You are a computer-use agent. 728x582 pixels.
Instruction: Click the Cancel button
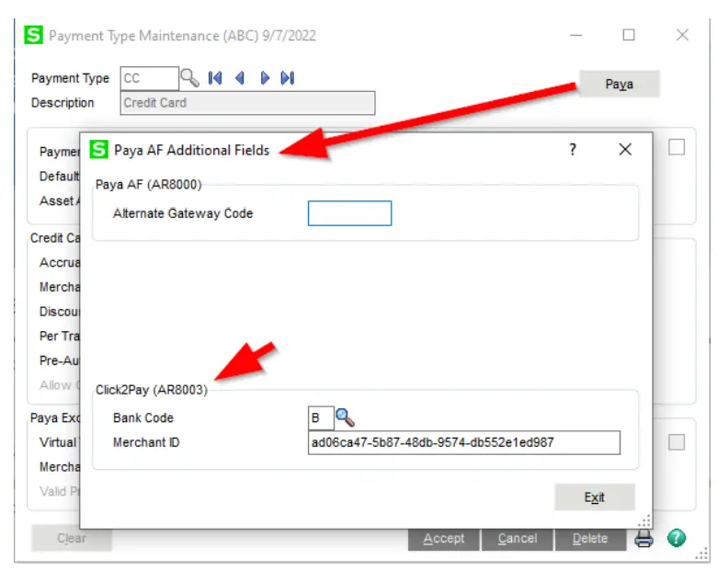(518, 539)
